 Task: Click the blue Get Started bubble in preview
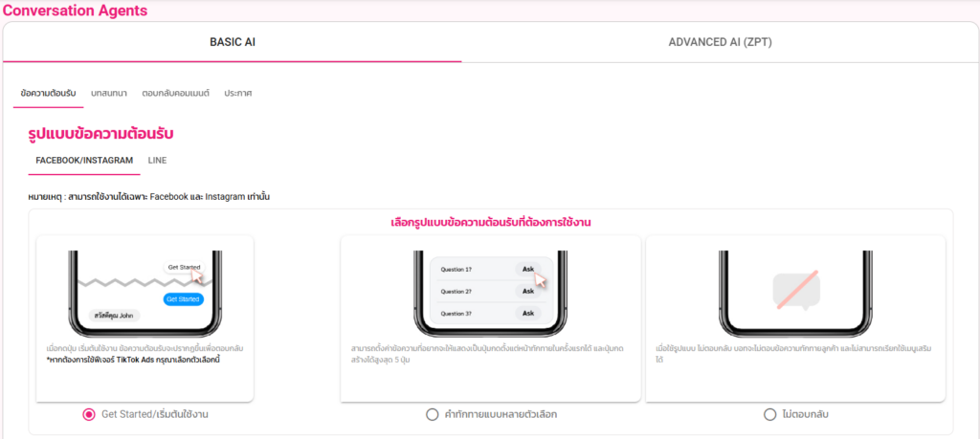click(182, 298)
